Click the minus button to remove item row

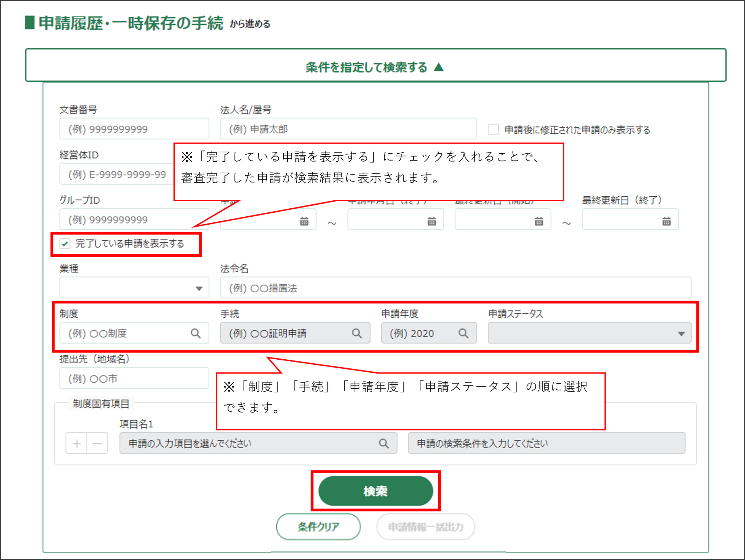97,443
